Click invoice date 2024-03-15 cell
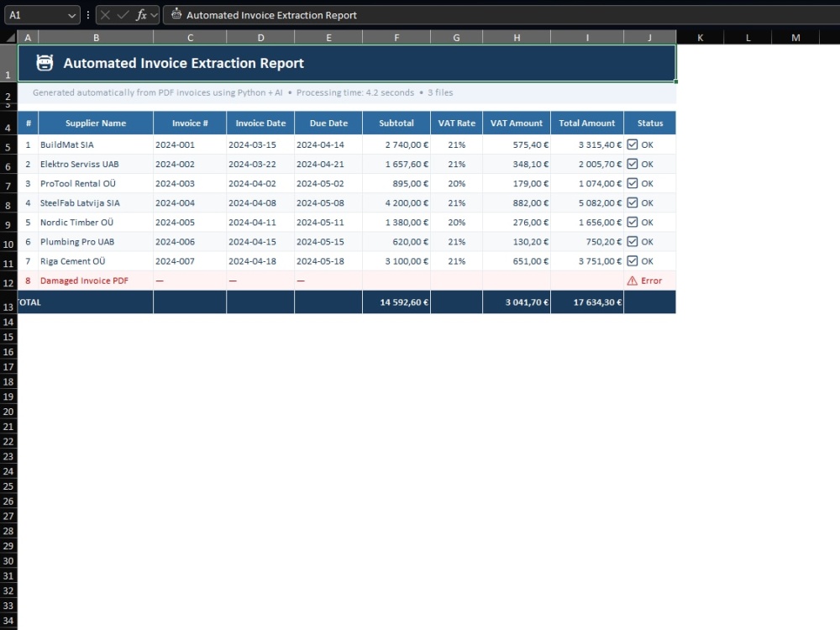Image resolution: width=840 pixels, height=630 pixels. tap(260, 144)
